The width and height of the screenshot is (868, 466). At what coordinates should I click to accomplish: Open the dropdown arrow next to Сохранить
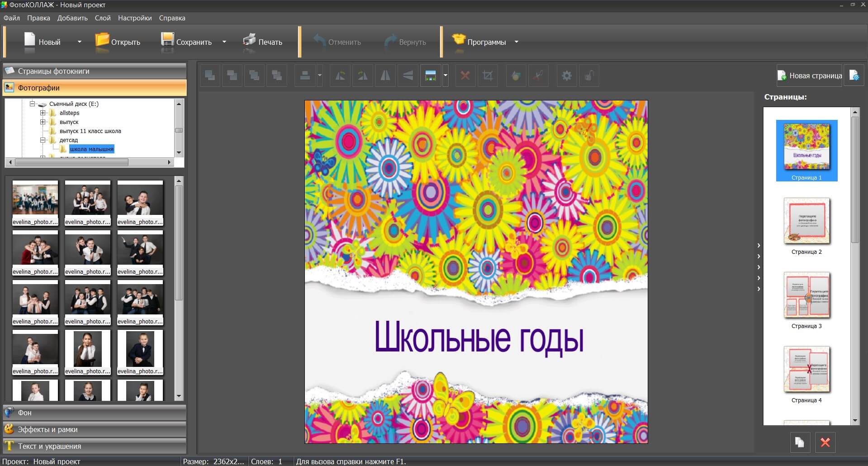(x=224, y=42)
